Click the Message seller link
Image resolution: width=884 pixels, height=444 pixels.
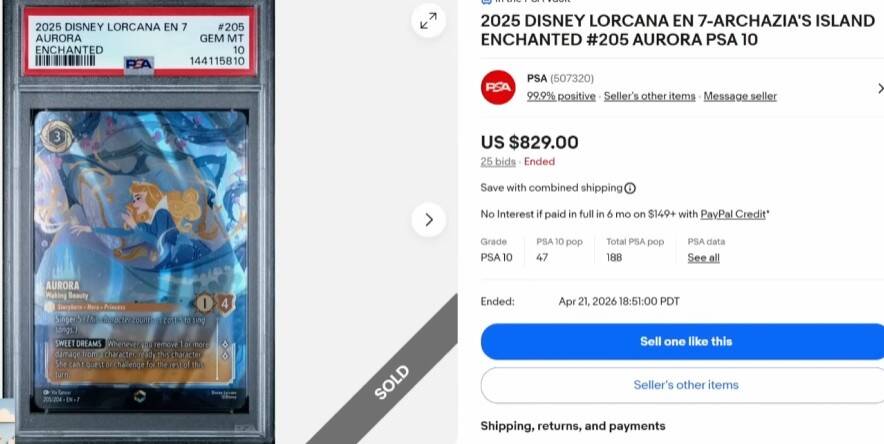click(x=740, y=96)
